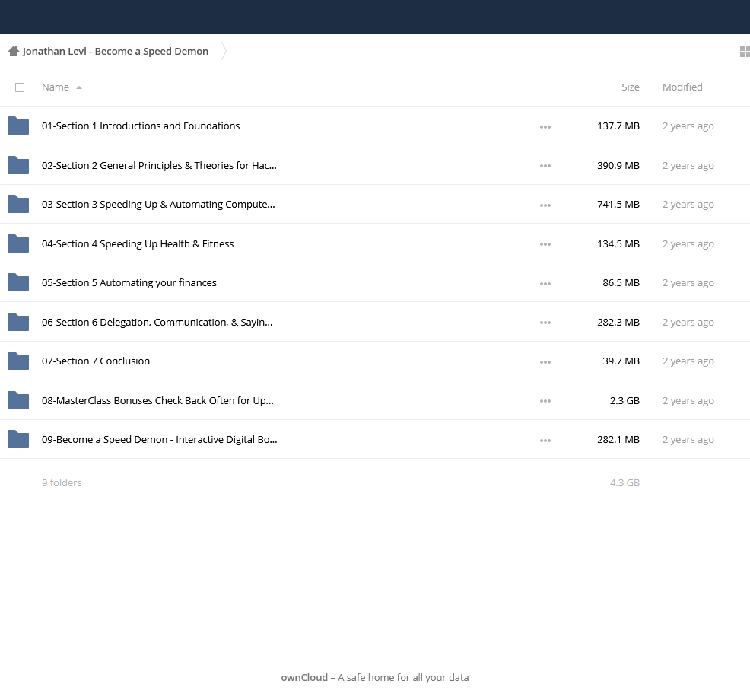The height and width of the screenshot is (700, 750).
Task: Open folder 06-Section 6 Delegation, Communication
Action: (157, 322)
